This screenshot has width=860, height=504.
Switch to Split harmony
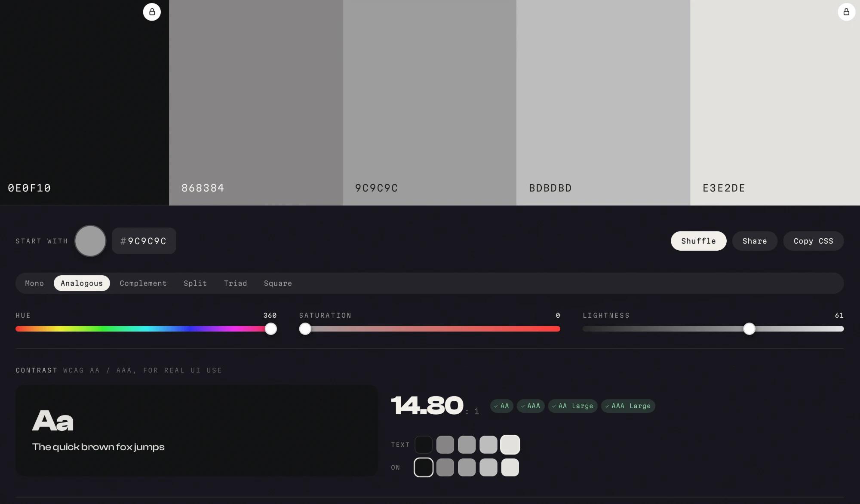tap(195, 283)
